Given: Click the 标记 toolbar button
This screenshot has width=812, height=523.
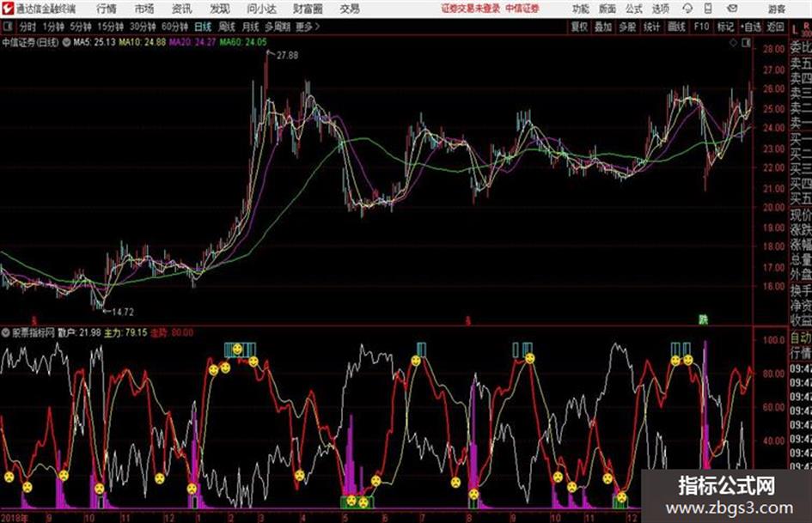Looking at the screenshot, I should [725, 27].
